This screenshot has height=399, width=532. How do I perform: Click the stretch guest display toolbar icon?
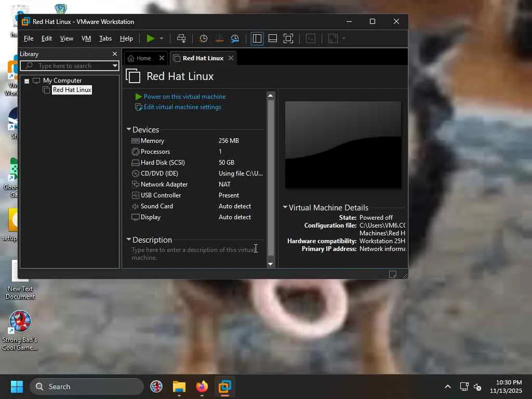(333, 38)
